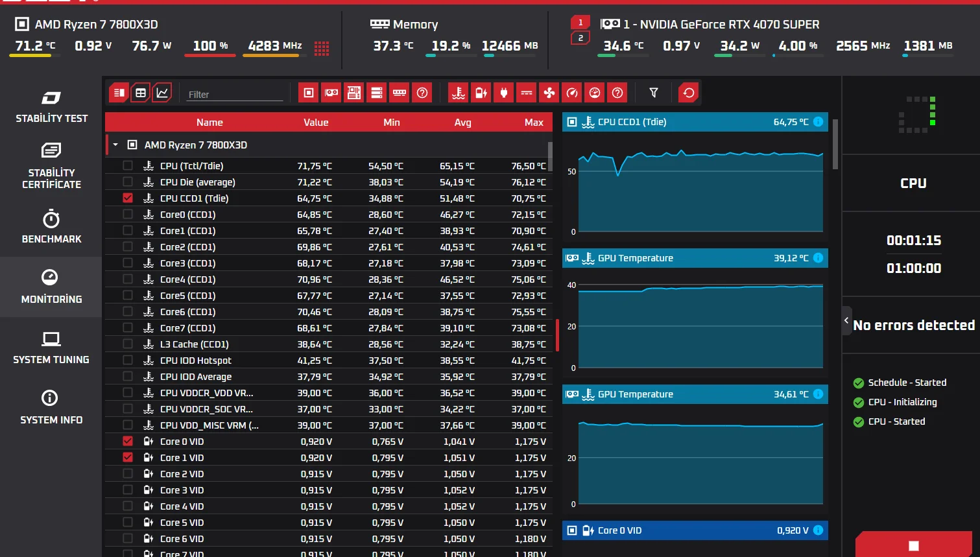Screen dimensions: 980x557
Task: Select the Core2 (CCD1) row name
Action: point(188,247)
